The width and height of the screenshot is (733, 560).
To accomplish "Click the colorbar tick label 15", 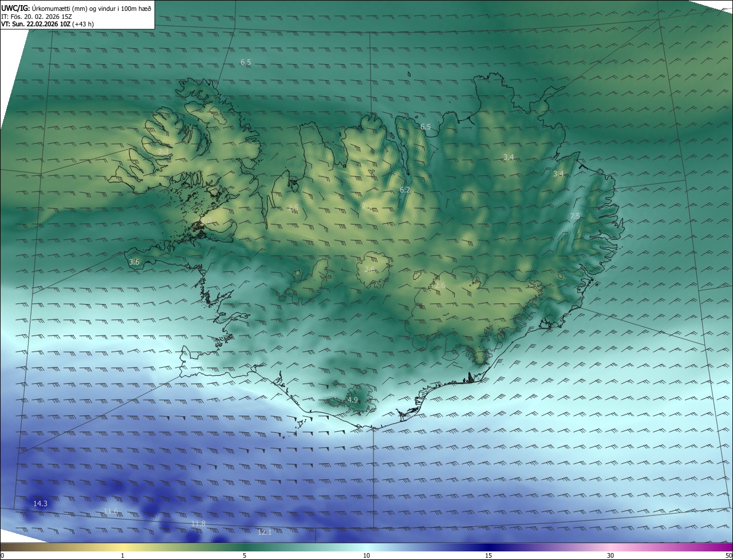I will pos(488,556).
